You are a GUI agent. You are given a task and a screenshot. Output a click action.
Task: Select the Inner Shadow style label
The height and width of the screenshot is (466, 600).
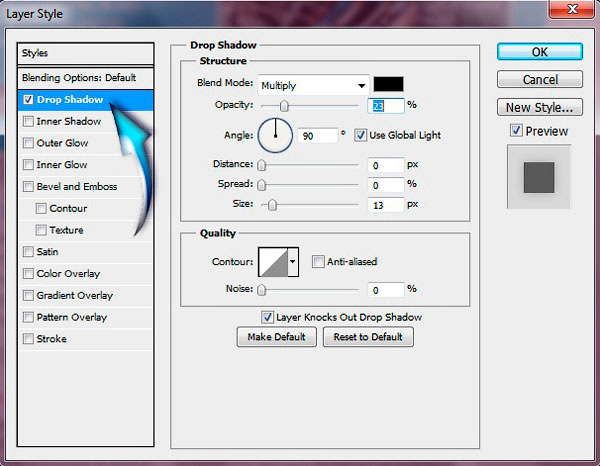(69, 122)
